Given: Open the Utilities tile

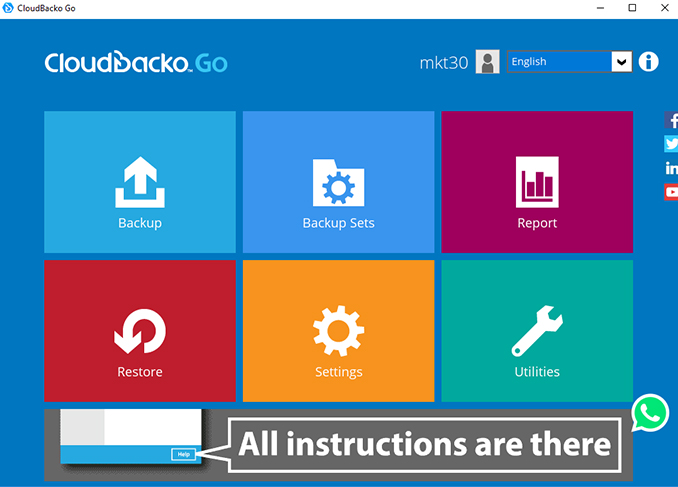Looking at the screenshot, I should tap(537, 331).
